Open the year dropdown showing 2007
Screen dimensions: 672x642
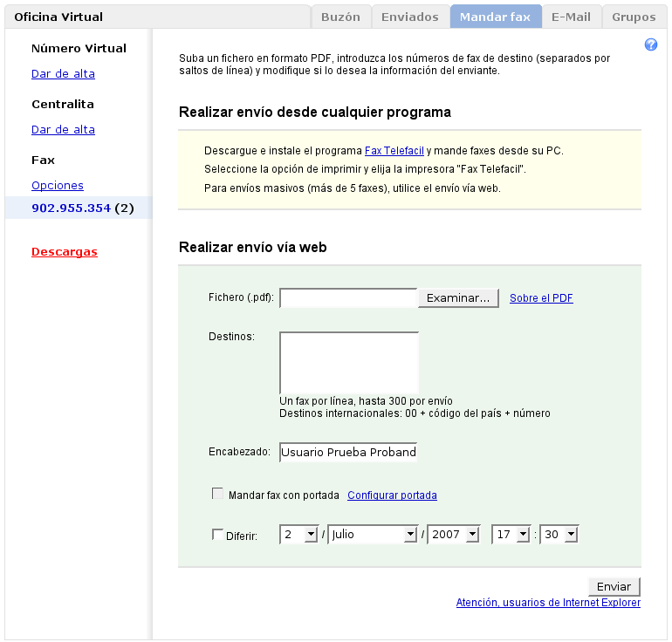453,535
